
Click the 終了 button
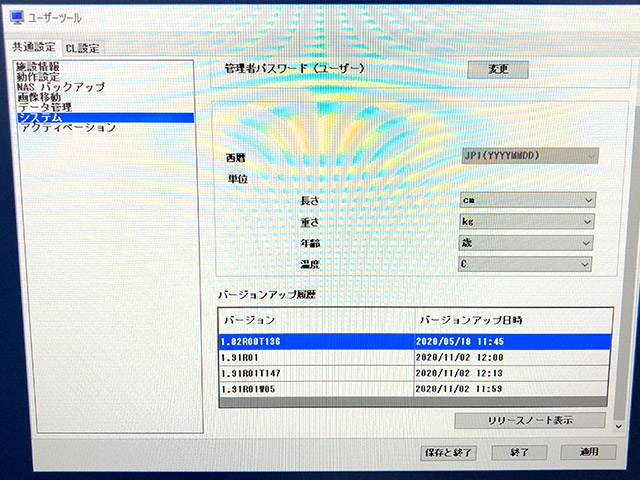click(x=519, y=452)
